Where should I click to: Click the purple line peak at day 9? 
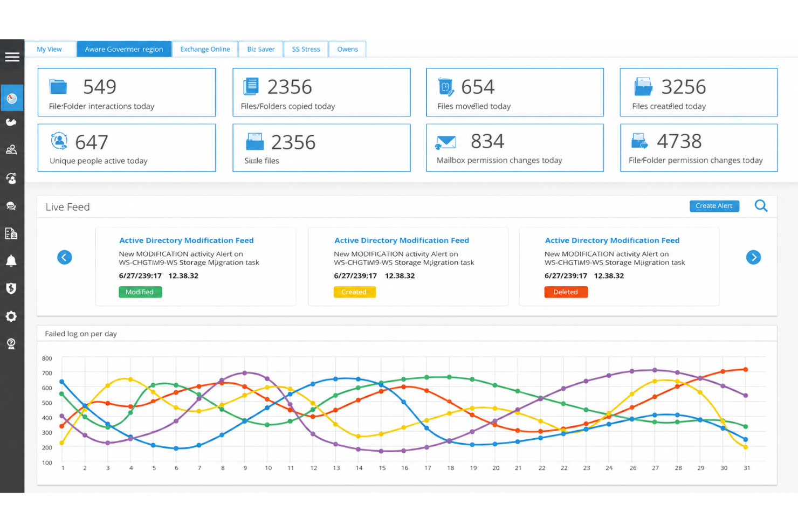[x=245, y=372]
